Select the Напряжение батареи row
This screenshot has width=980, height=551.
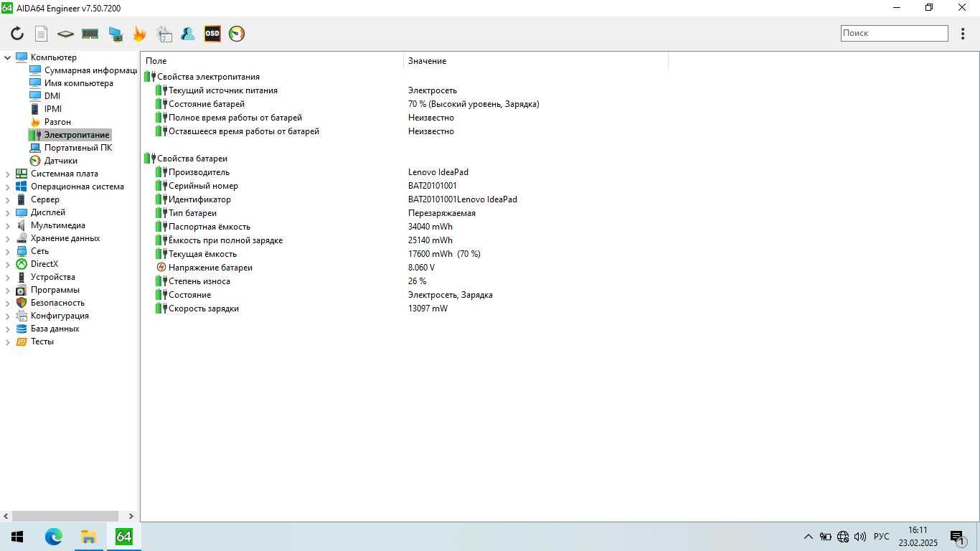coord(404,268)
